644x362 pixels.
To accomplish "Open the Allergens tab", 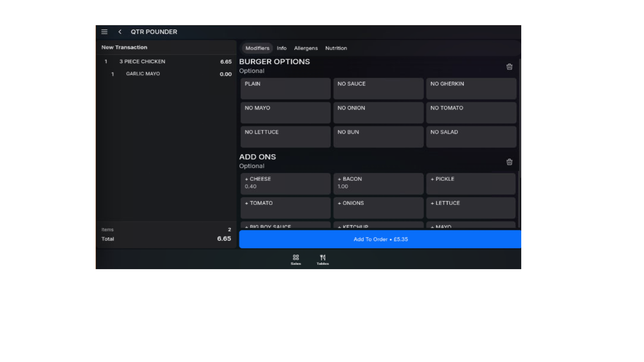I will coord(306,48).
